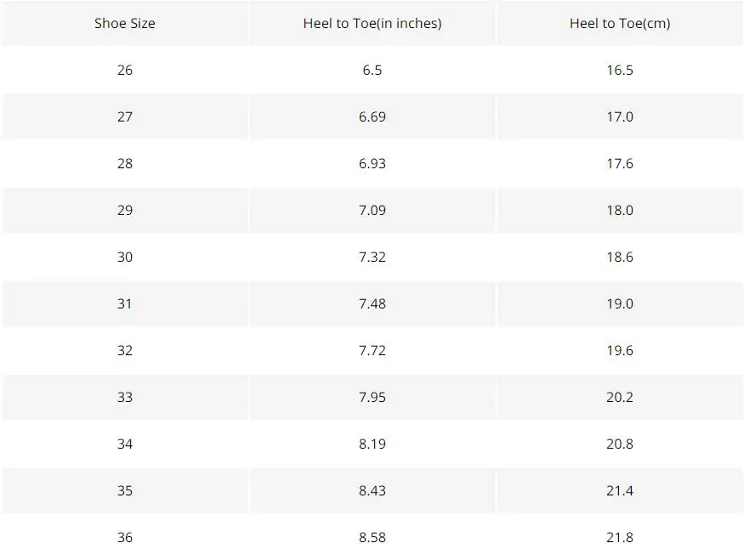Select the 7.48 inches cell
Screen dimensions: 744x560
[372, 303]
